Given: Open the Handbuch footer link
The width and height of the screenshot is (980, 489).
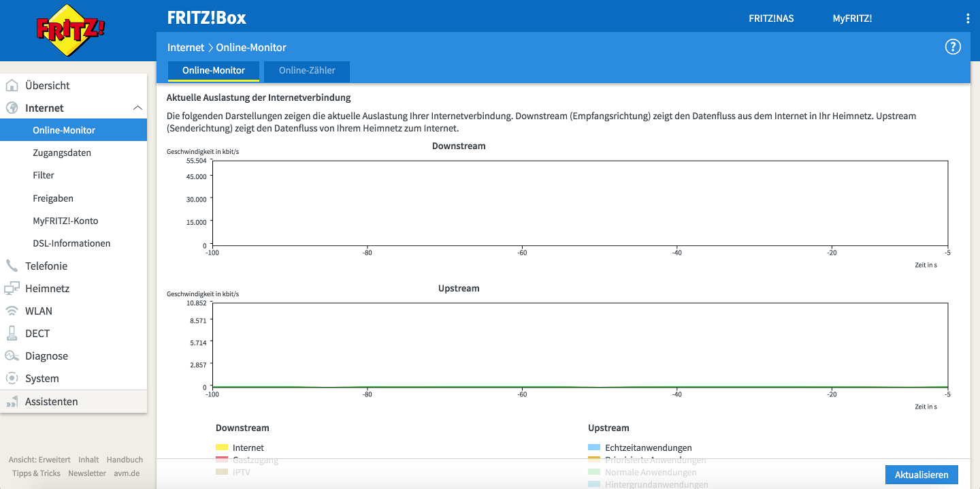Looking at the screenshot, I should (125, 460).
